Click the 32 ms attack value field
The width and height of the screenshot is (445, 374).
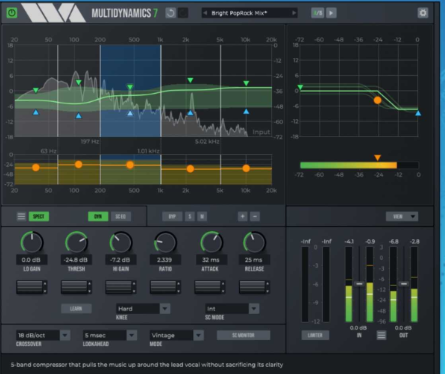coord(210,260)
